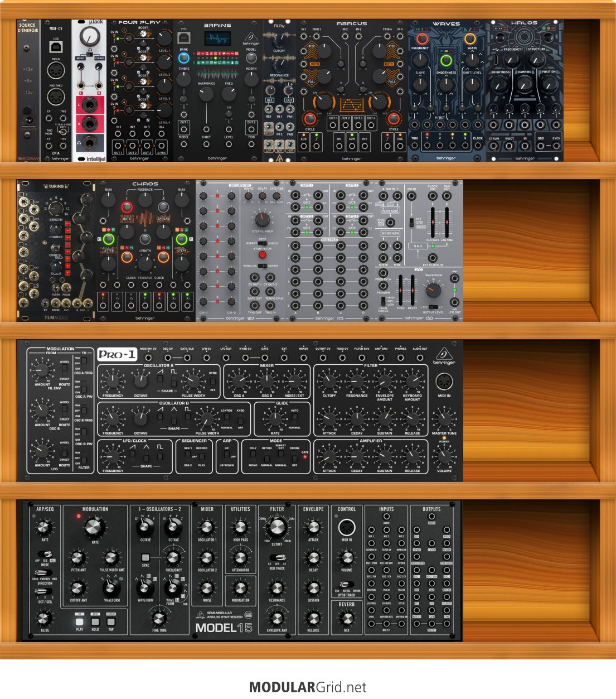Click the LFO OUT jack on module 150
Screen dimensions: 616x699
(455, 302)
